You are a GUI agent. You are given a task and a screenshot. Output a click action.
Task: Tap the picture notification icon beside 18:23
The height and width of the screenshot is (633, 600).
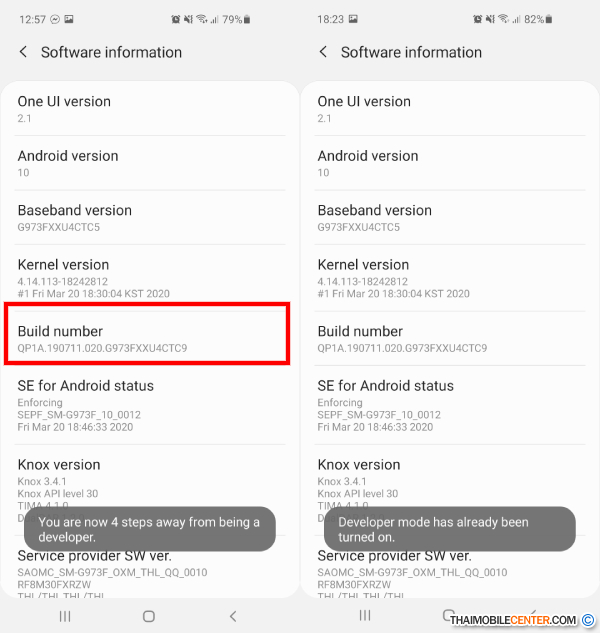tap(353, 19)
